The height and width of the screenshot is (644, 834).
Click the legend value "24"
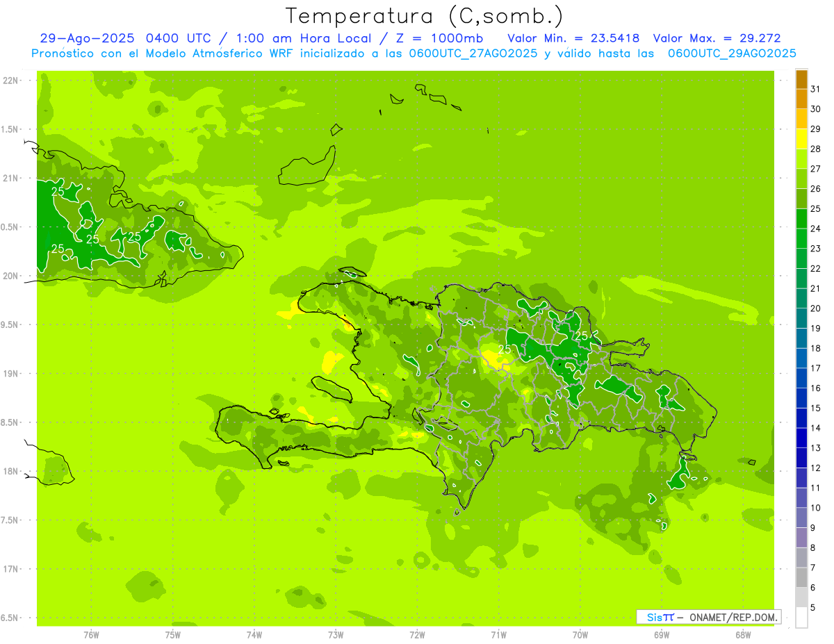(816, 229)
